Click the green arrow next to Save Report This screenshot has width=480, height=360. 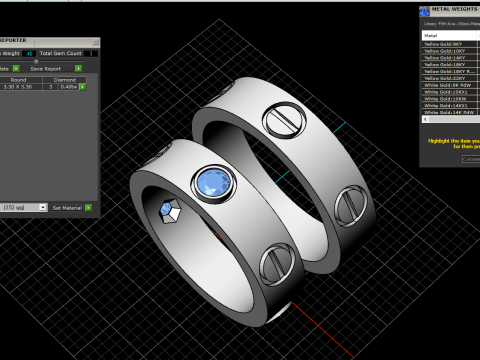(78, 68)
